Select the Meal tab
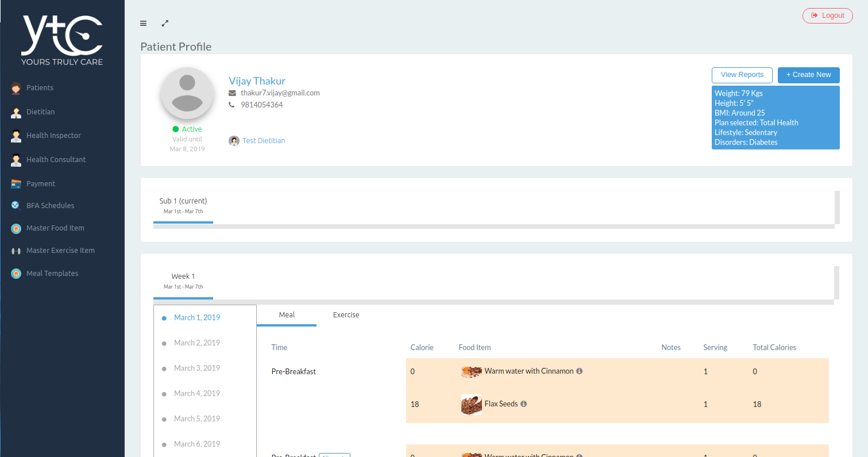The image size is (868, 457). [x=287, y=315]
